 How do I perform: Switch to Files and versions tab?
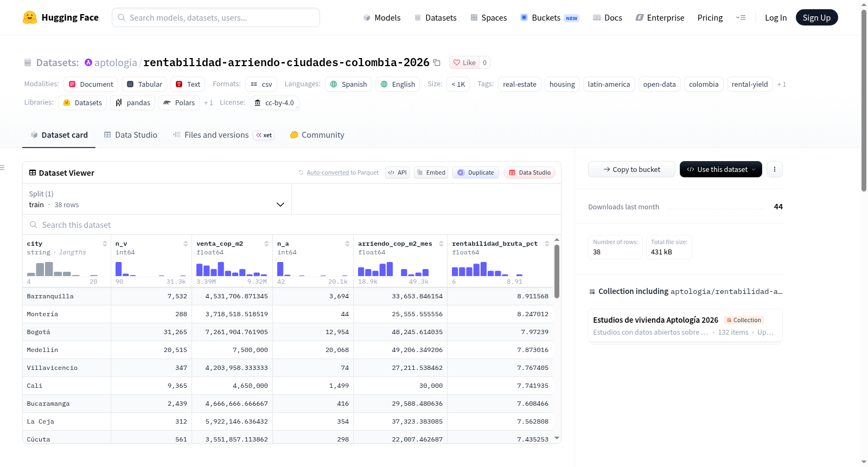coord(224,135)
